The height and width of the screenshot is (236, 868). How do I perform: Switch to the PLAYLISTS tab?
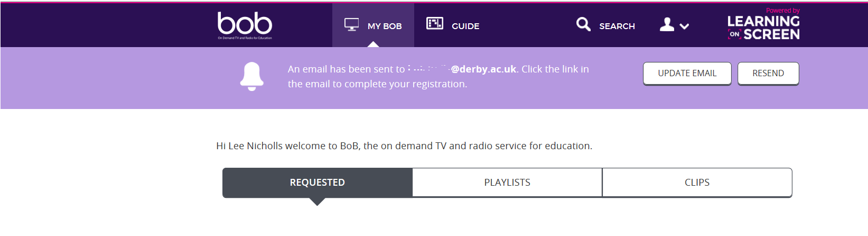[x=507, y=183]
